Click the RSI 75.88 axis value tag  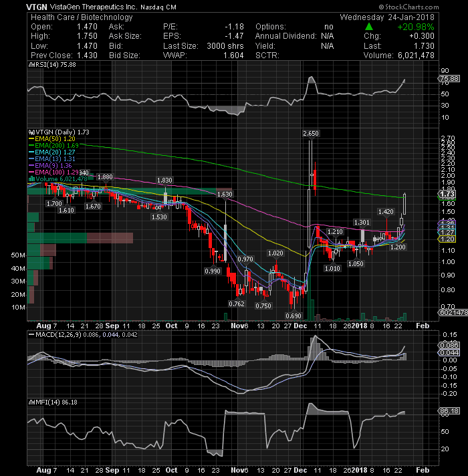click(449, 79)
